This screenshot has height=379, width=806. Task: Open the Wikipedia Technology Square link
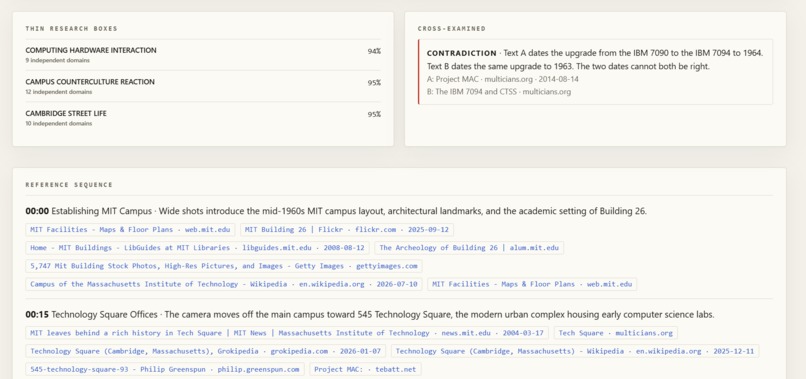(x=575, y=351)
